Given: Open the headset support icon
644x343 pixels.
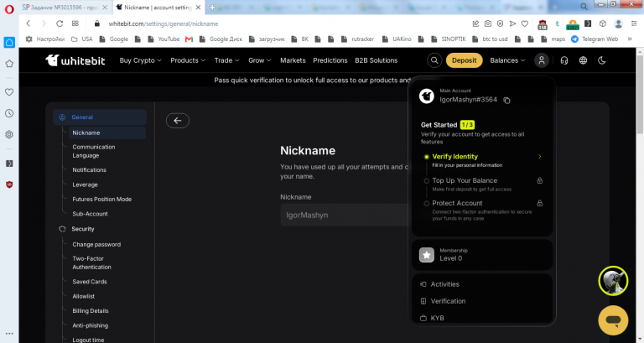Looking at the screenshot, I should point(563,60).
